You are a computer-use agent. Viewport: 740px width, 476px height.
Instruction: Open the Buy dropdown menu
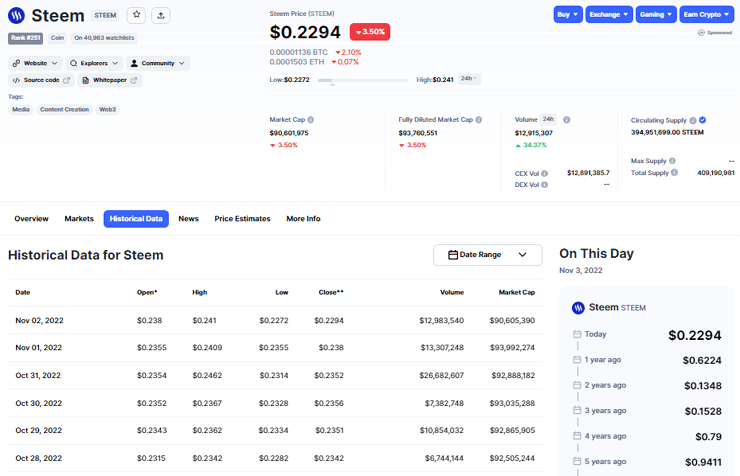click(568, 15)
